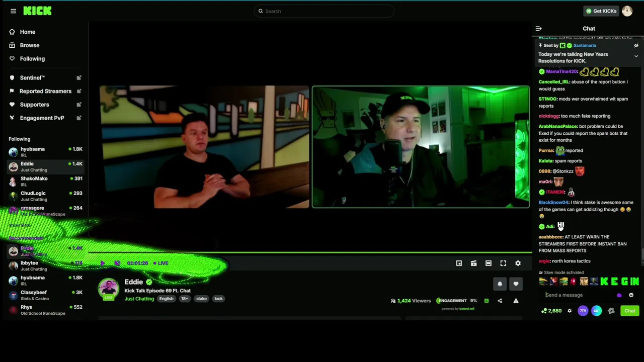Open the profile avatar menu
Image resolution: width=644 pixels, height=362 pixels.
[627, 11]
